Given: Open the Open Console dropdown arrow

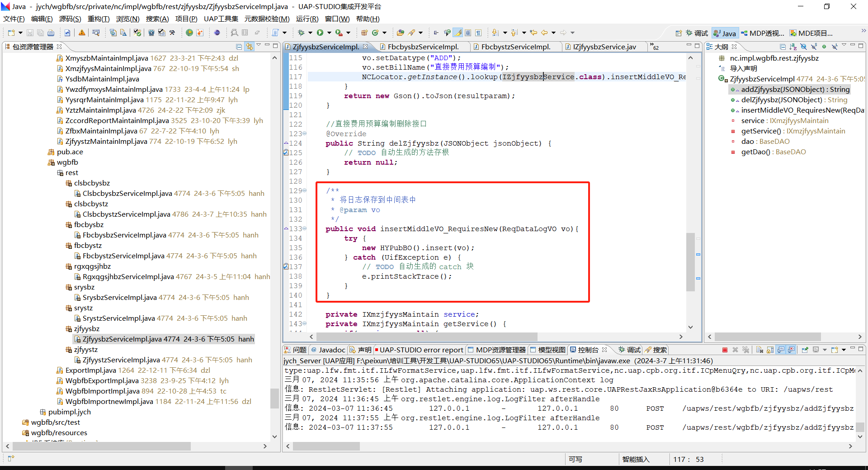Looking at the screenshot, I should coord(844,350).
